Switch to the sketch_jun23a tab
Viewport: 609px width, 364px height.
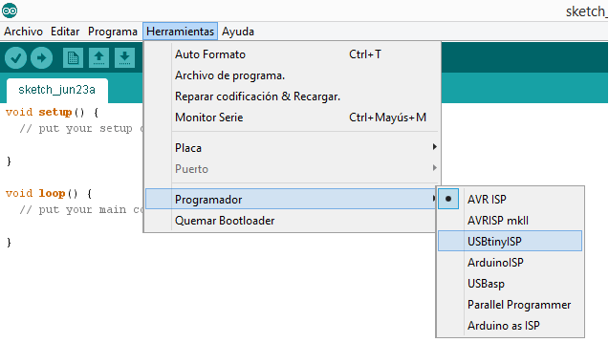57,90
